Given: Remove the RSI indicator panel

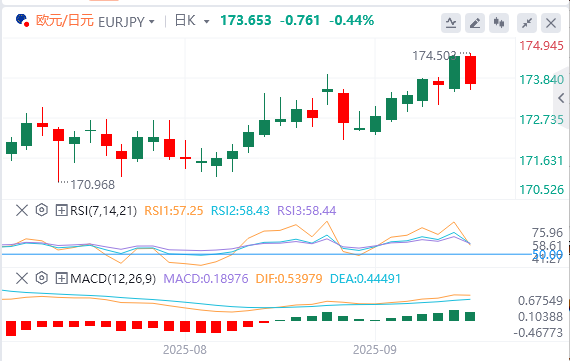Looking at the screenshot, I should 22,210.
